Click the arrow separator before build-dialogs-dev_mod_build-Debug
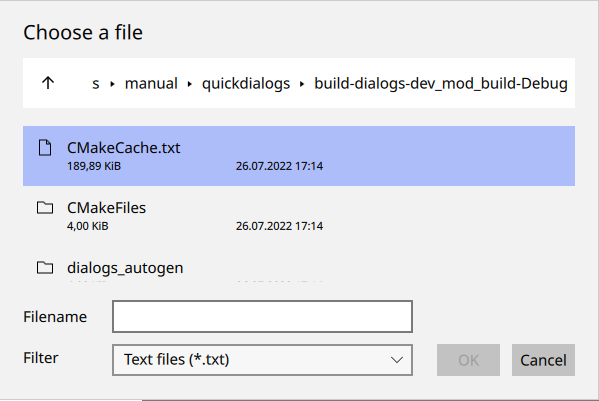 pos(302,84)
